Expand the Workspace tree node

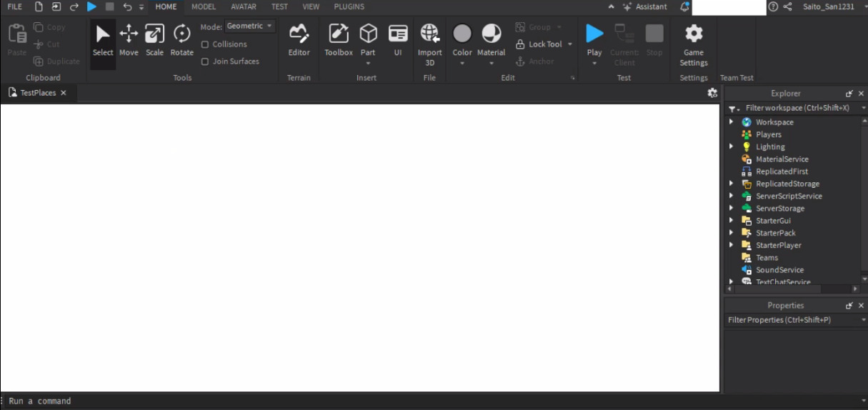[731, 122]
